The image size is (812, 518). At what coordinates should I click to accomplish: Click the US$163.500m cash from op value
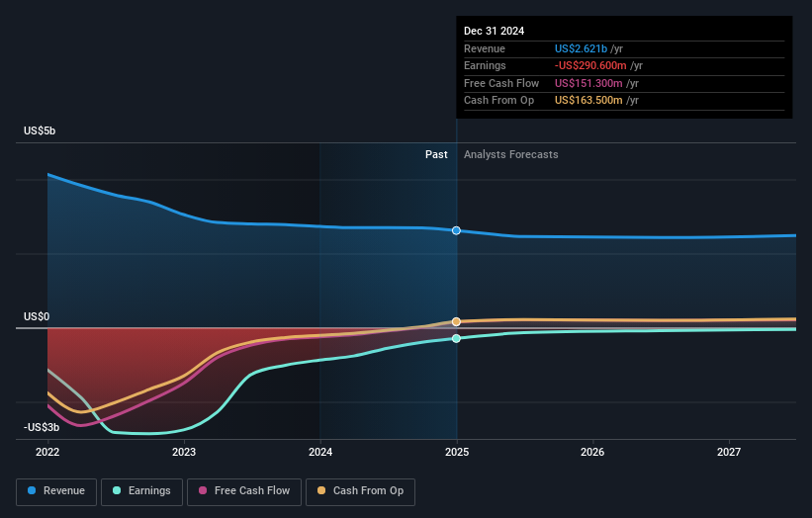(x=588, y=101)
